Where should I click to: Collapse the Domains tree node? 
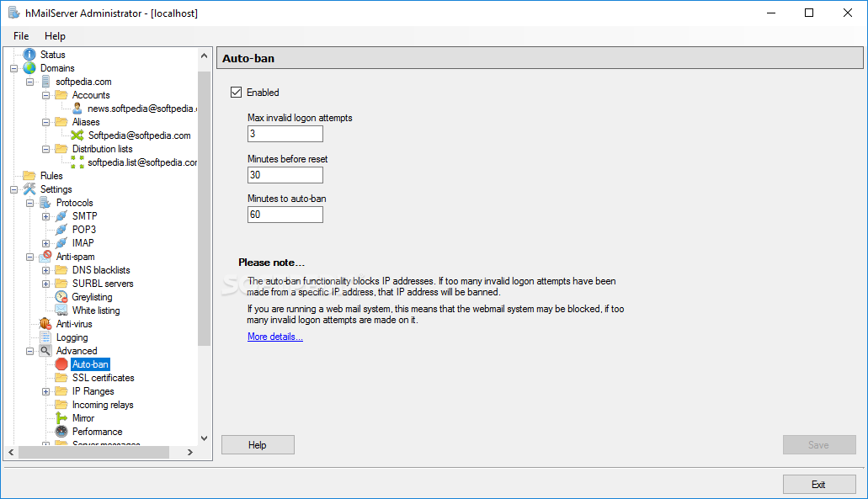13,69
